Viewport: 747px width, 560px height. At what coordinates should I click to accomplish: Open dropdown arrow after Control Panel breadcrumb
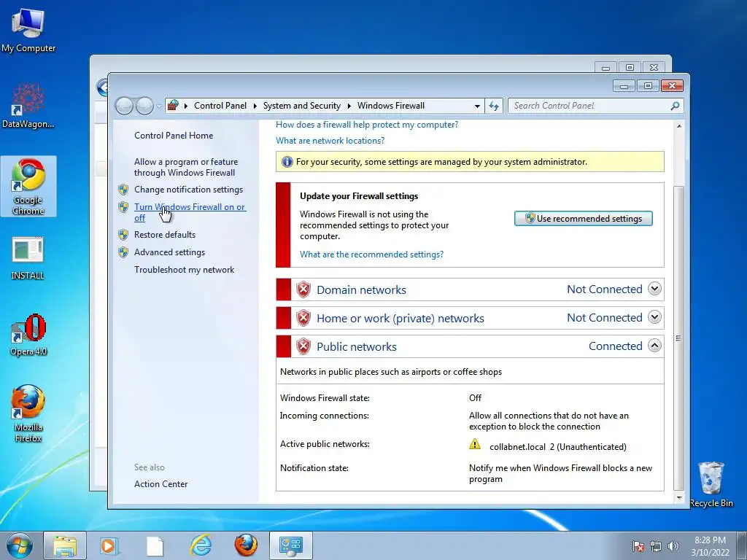(255, 106)
